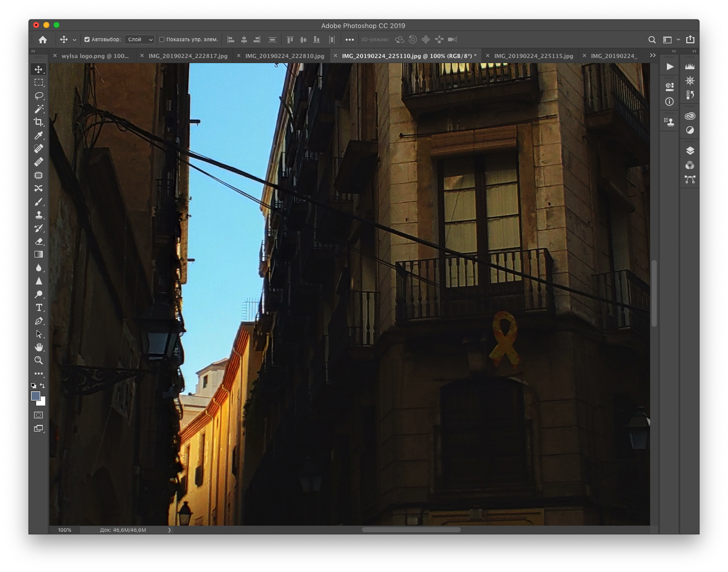Toggle Quick Mask mode

39,415
